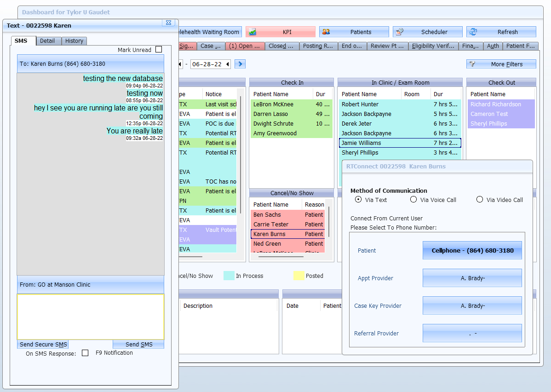The height and width of the screenshot is (392, 551).
Task: Click the More Filters button
Action: (x=501, y=64)
